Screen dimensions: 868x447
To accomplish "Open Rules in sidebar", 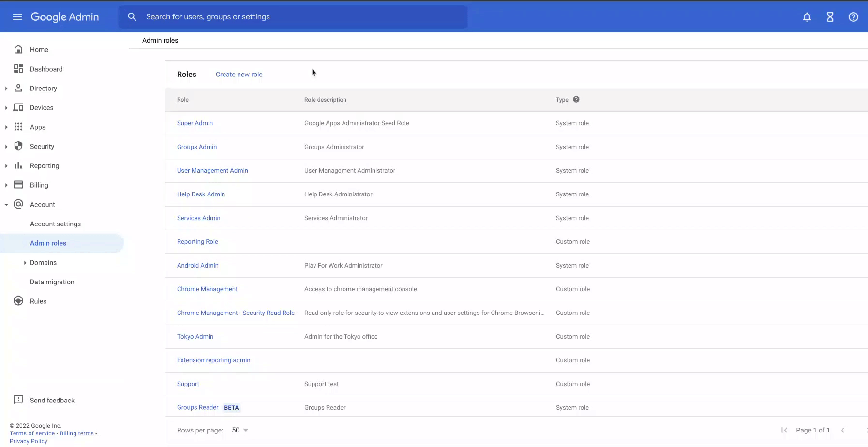I will [x=38, y=301].
